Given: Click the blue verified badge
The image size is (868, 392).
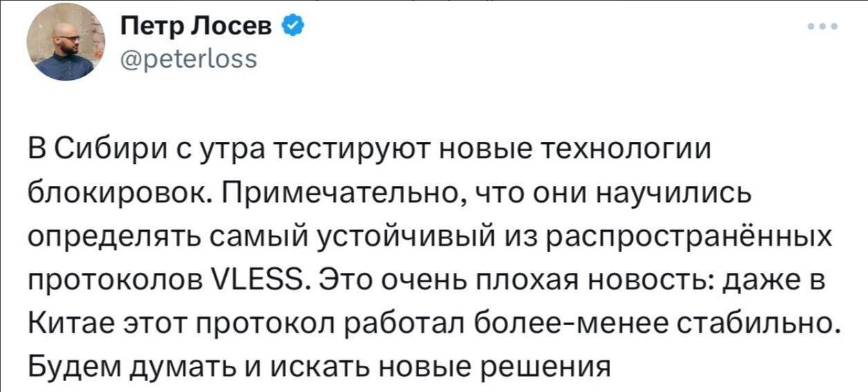Looking at the screenshot, I should click(292, 28).
